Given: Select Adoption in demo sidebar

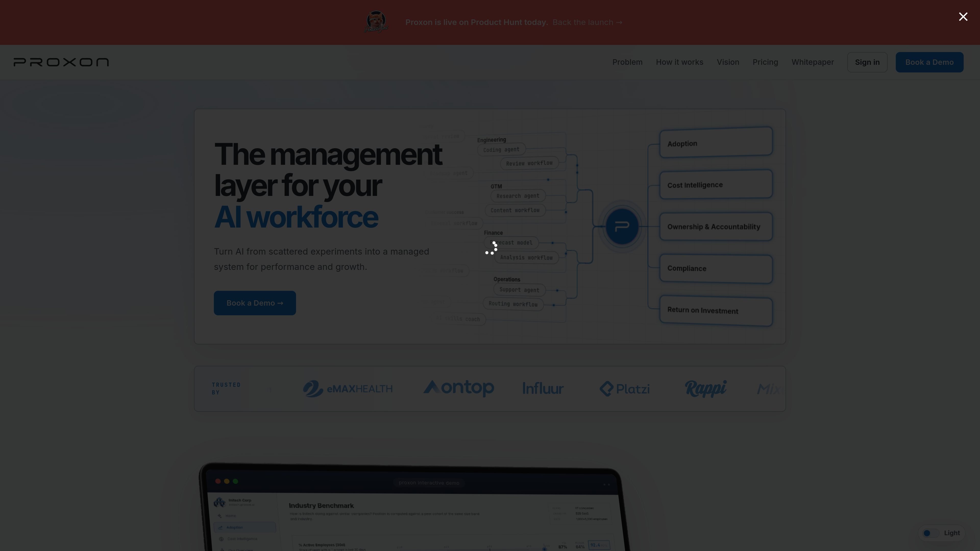Looking at the screenshot, I should (x=245, y=528).
